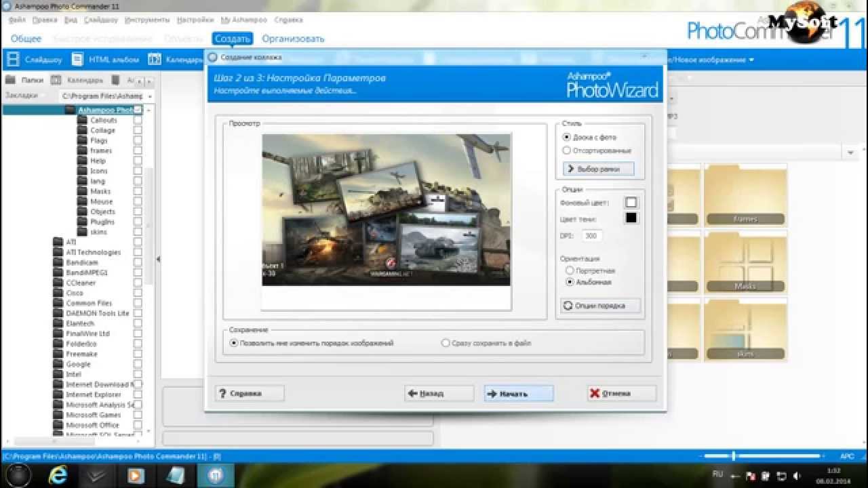868x488 pixels.
Task: Click the Календарь panel tab icon
Action: (x=56, y=79)
